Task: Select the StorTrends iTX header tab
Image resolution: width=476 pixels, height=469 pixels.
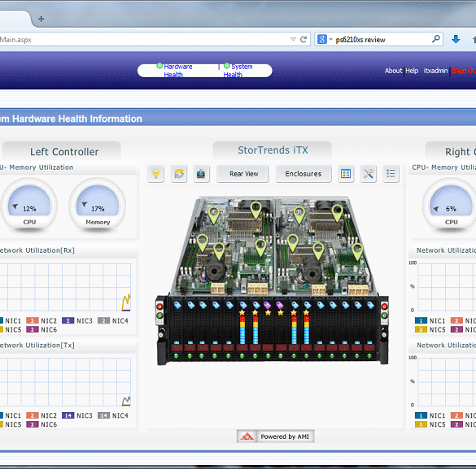Action: coord(273,150)
